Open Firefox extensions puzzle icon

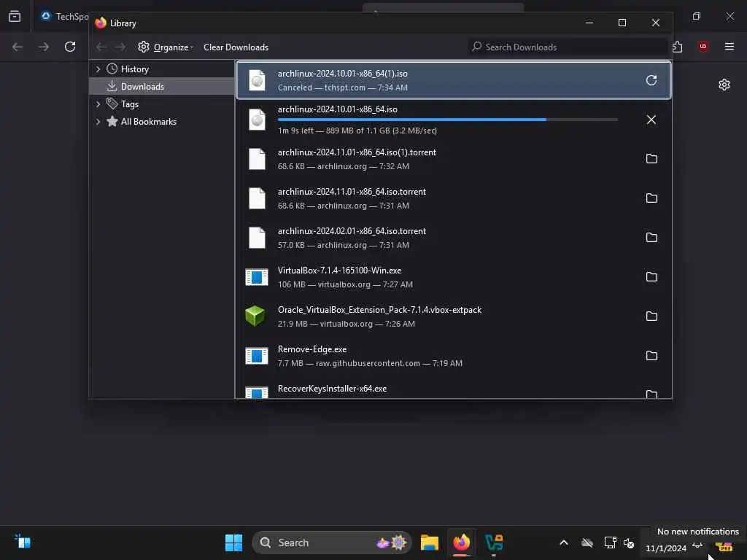[x=678, y=47]
